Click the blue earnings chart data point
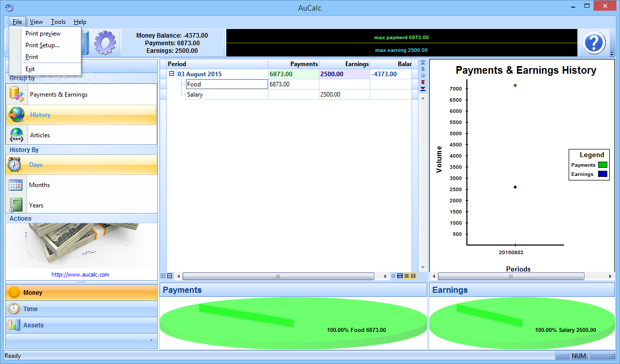620x364 pixels. (x=515, y=187)
